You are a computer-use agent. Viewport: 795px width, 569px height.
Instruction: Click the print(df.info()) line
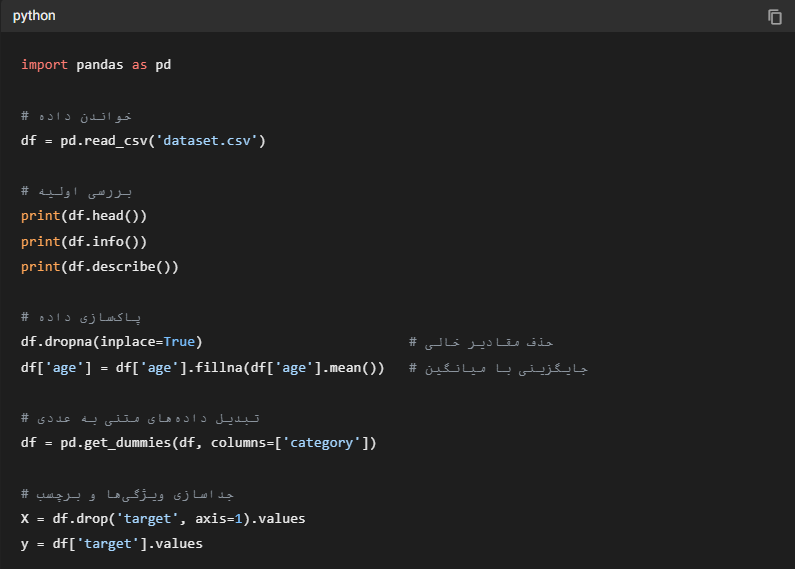84,241
